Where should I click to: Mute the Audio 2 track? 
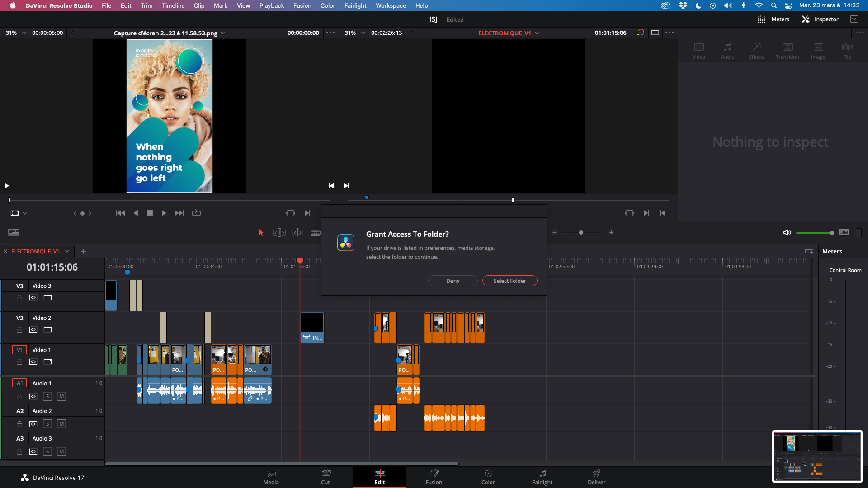pyautogui.click(x=61, y=424)
